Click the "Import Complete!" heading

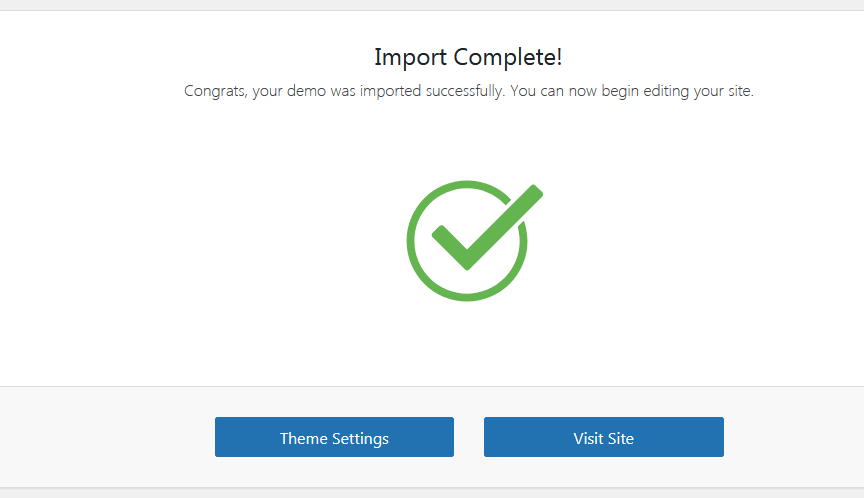(468, 56)
